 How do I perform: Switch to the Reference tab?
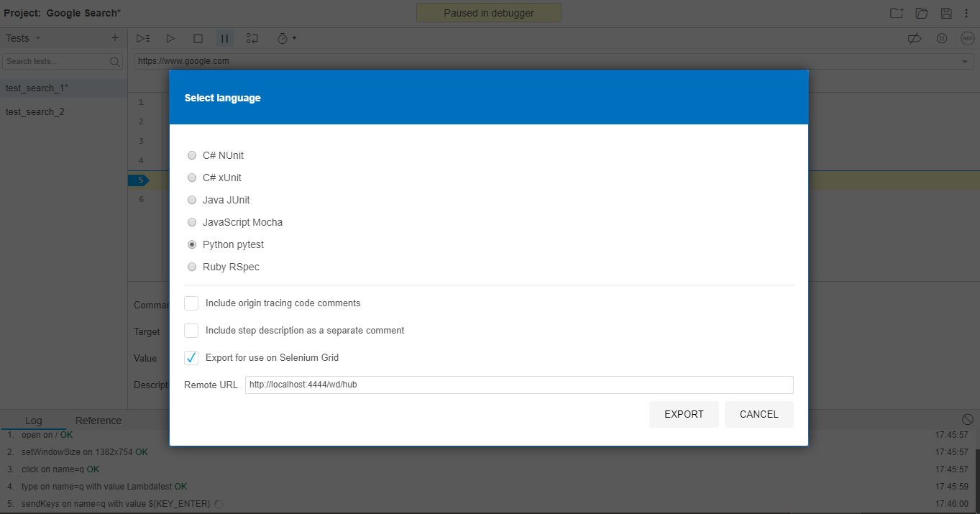pos(98,420)
